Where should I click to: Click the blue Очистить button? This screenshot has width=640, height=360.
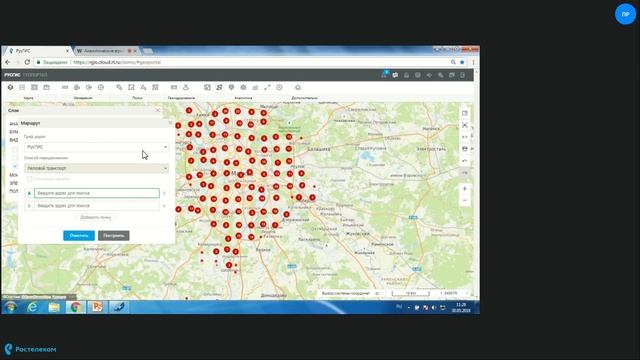pos(79,236)
